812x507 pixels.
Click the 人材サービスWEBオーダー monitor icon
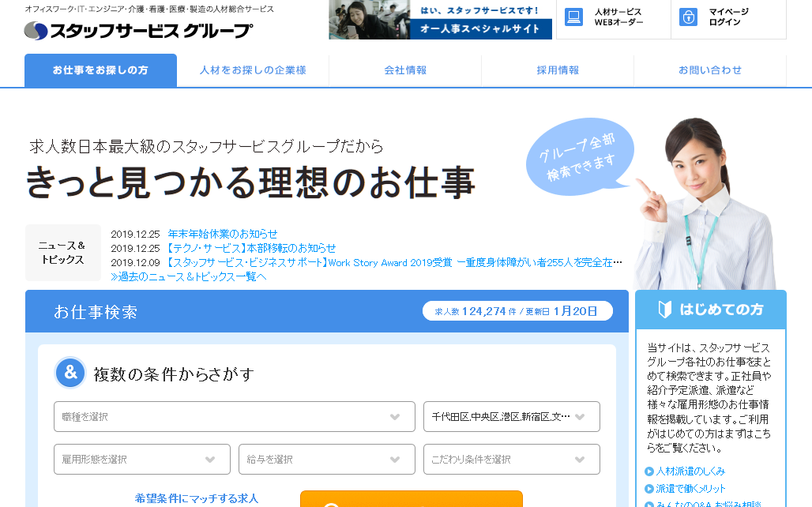574,17
